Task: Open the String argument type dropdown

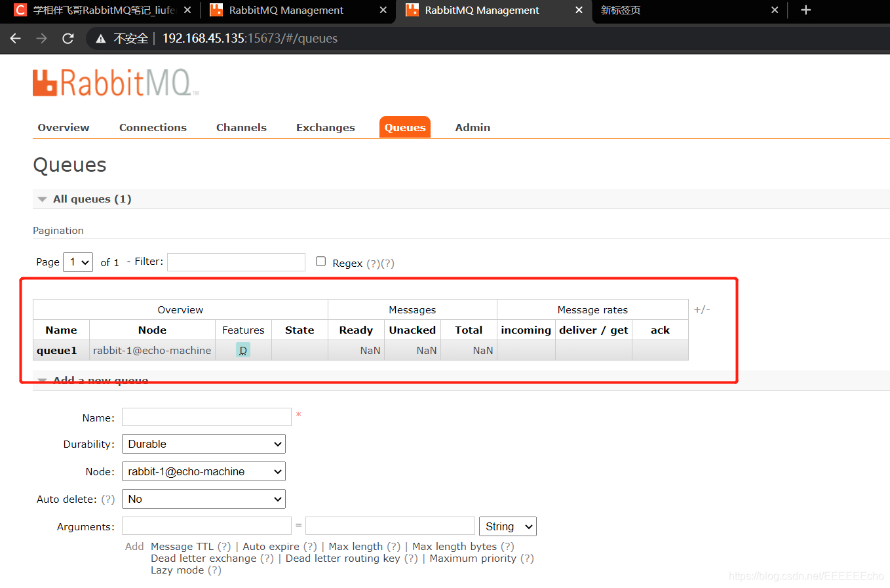Action: click(x=508, y=526)
